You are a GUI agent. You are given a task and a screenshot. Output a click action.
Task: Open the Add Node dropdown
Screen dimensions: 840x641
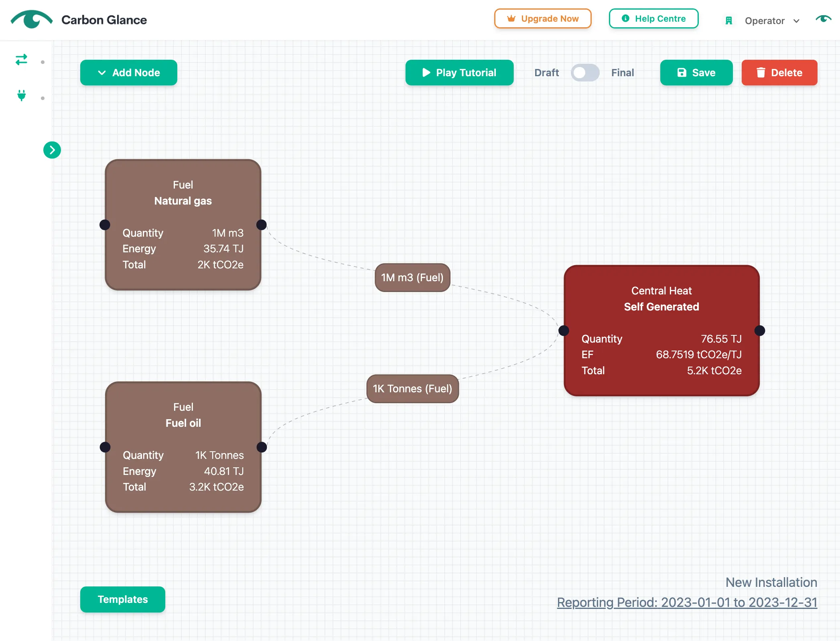point(129,73)
